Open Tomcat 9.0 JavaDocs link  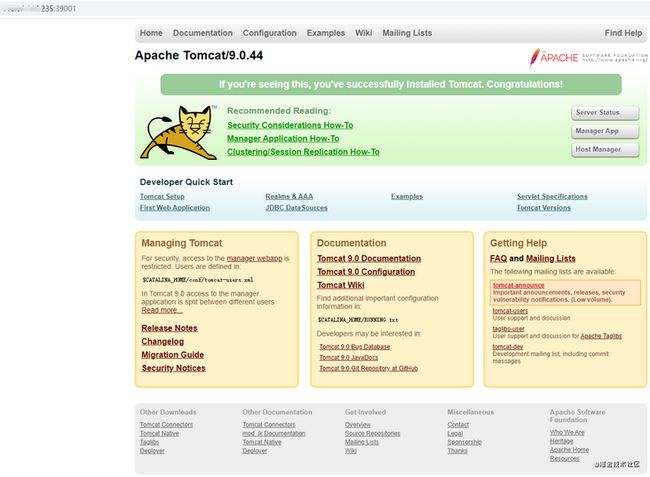[x=349, y=358]
